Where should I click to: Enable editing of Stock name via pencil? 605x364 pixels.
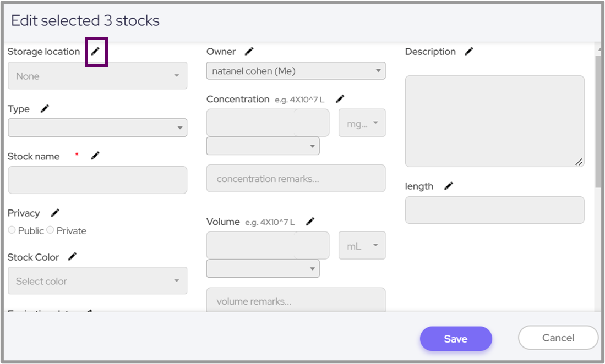click(x=95, y=156)
